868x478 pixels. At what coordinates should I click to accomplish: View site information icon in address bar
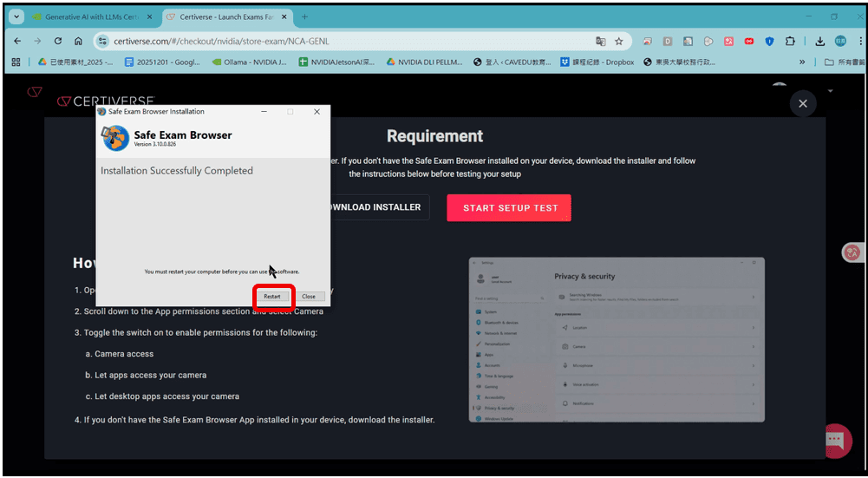click(101, 41)
